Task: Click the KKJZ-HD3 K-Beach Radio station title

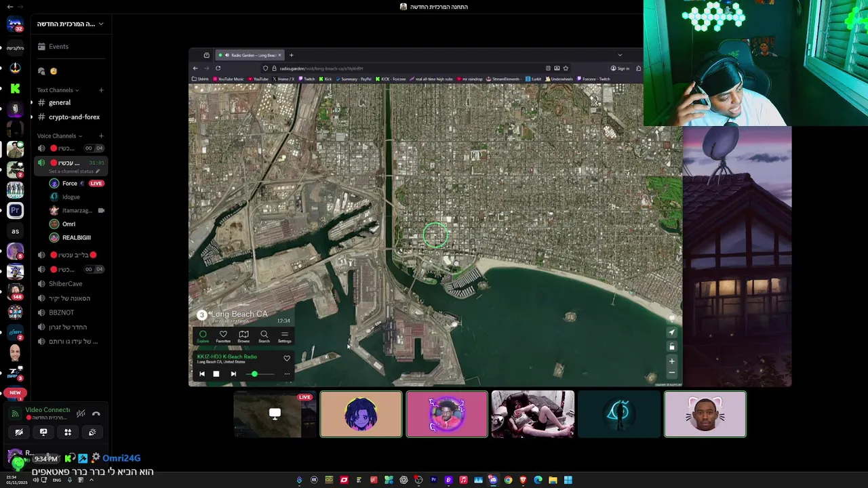Action: pyautogui.click(x=227, y=357)
